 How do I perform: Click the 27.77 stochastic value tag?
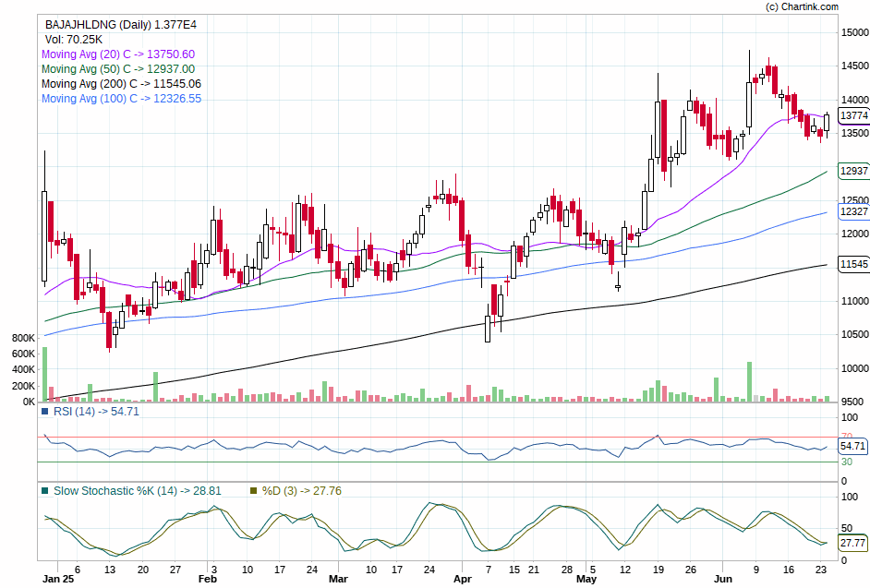(852, 543)
